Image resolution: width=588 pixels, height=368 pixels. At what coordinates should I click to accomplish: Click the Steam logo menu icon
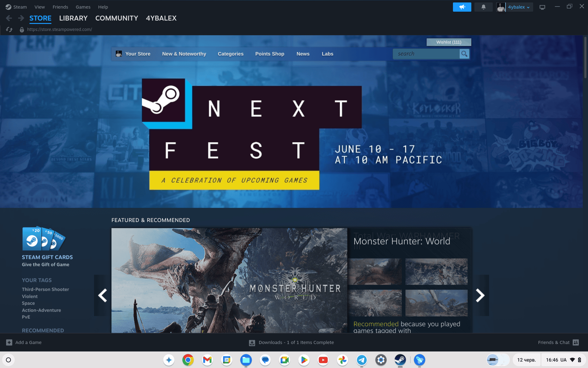click(x=8, y=7)
